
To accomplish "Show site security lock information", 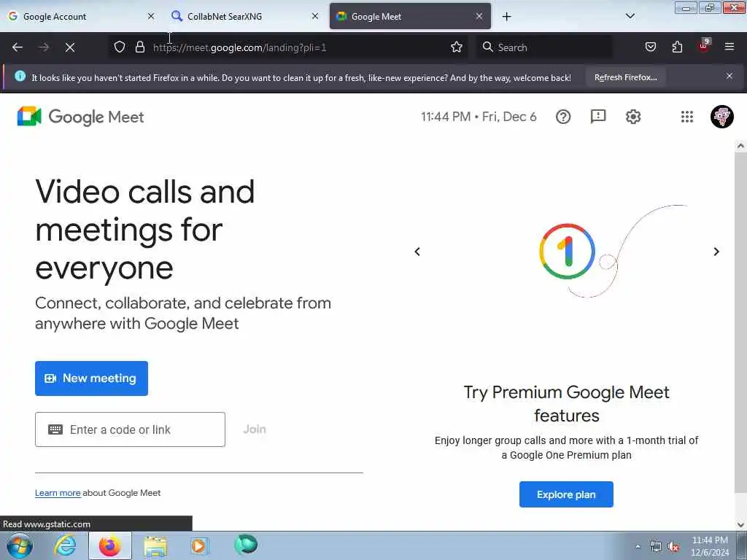I will tap(139, 47).
